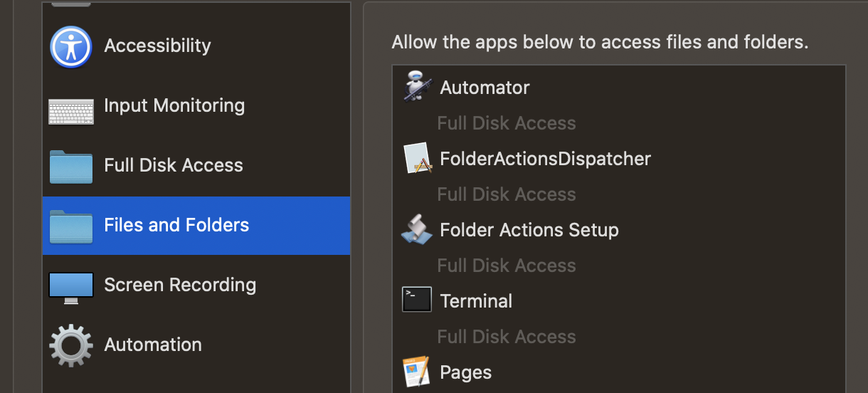Click Full Disk Access under Folder Actions Setup
Screen dimensions: 868x393
[x=507, y=266]
